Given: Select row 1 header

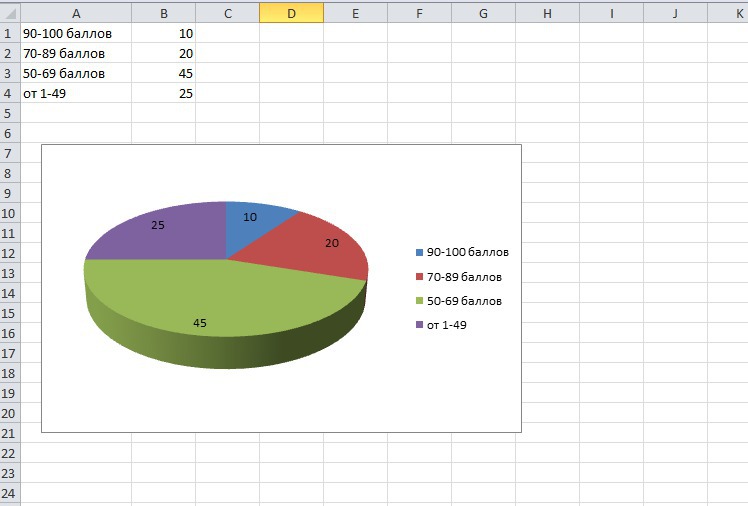Looking at the screenshot, I should [10, 33].
